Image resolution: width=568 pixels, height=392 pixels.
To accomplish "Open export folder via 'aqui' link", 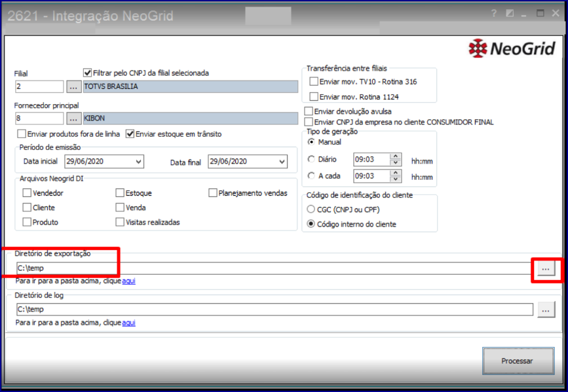I will 128,281.
